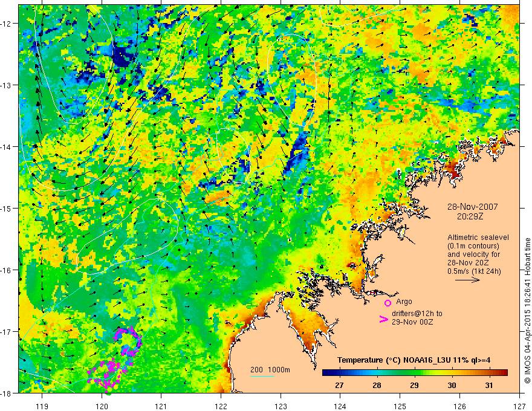Click the time label 20:29Z
This screenshot has width=532, height=411.
click(x=470, y=216)
